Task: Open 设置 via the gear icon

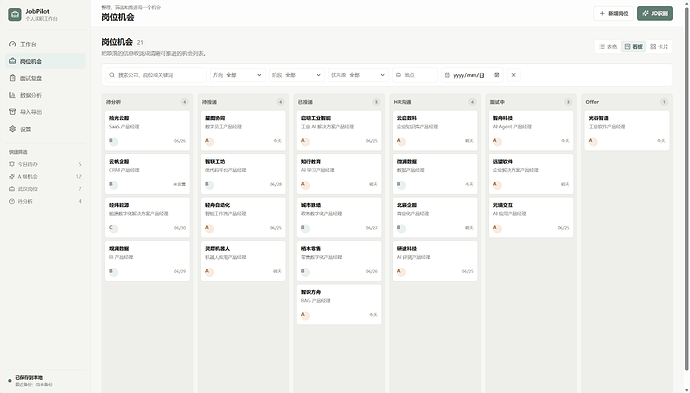Action: click(12, 129)
